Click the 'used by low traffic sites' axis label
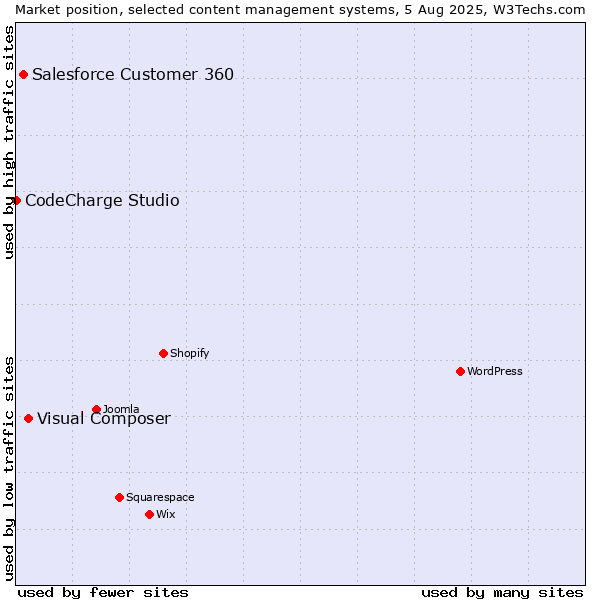This screenshot has height=600, width=600. click(8, 470)
